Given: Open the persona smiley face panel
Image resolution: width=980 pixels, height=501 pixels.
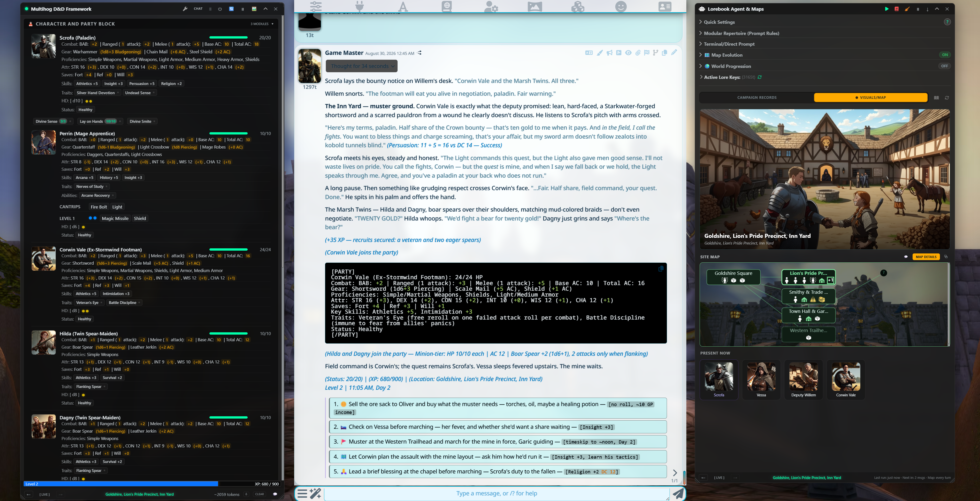Looking at the screenshot, I should pyautogui.click(x=621, y=6).
